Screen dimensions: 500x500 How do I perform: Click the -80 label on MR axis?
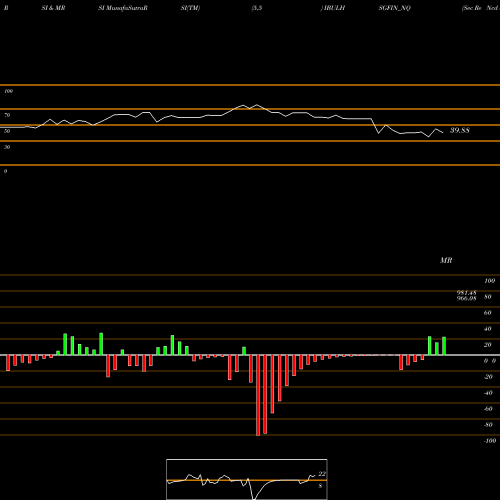(x=488, y=425)
